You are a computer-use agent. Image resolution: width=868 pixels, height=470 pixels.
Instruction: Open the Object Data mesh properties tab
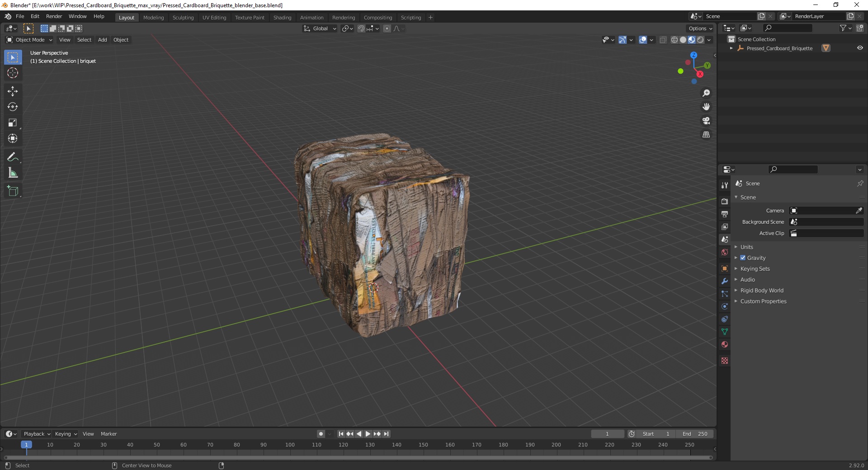coord(725,332)
